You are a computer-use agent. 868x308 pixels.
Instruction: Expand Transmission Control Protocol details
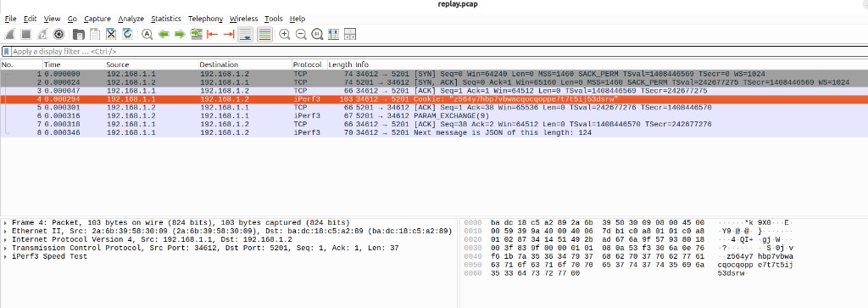point(6,248)
